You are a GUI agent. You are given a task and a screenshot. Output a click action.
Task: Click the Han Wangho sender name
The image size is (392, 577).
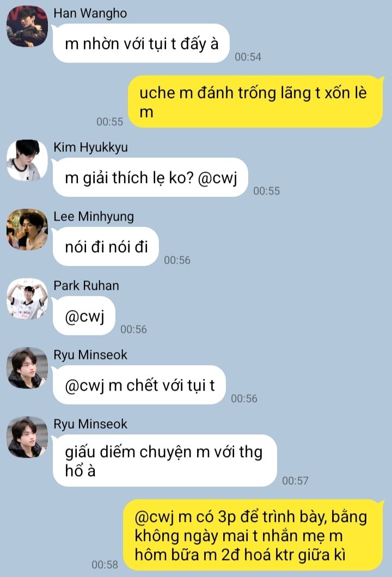[x=90, y=13]
